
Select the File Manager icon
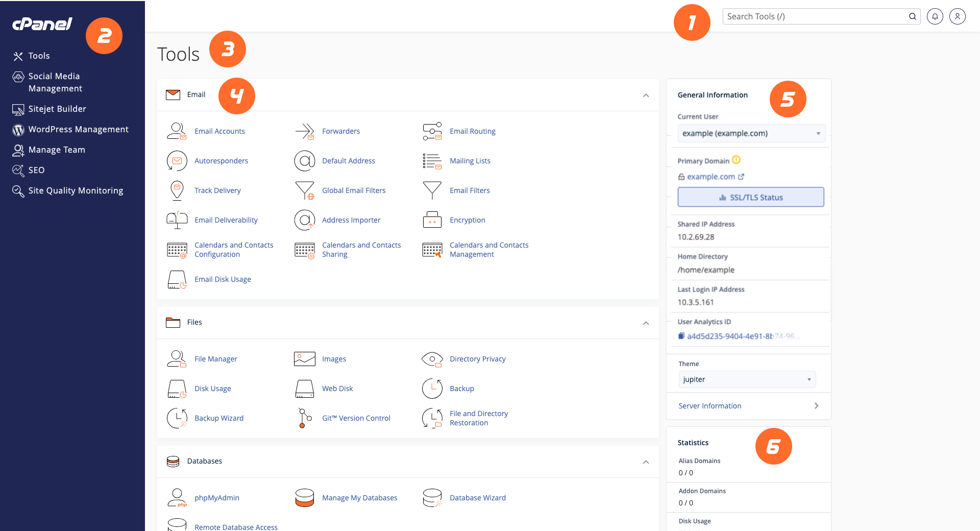coord(176,359)
